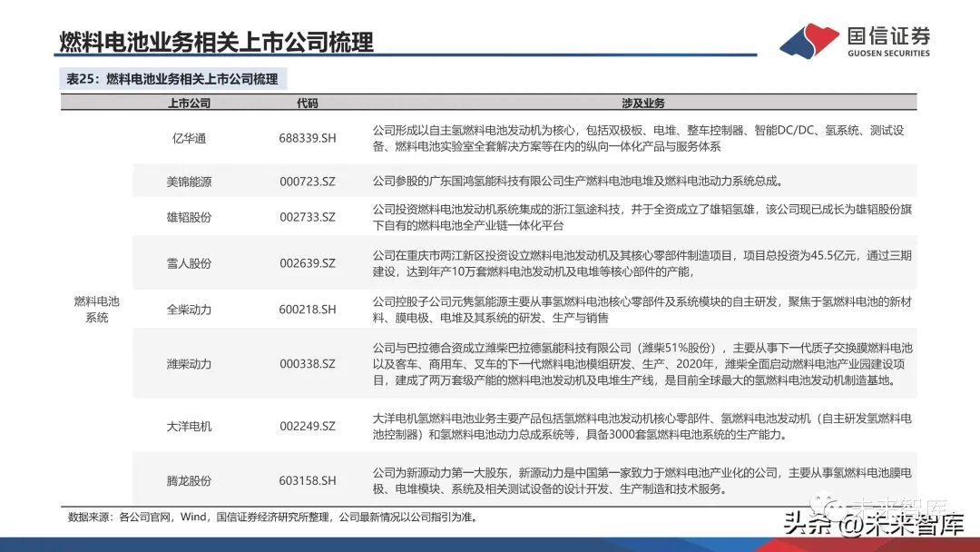Click the 全柴动力 business description text
The width and height of the screenshot is (980, 552).
tap(642, 310)
